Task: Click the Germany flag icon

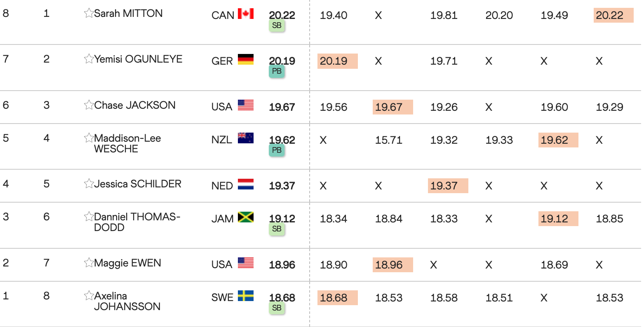Action: point(246,60)
